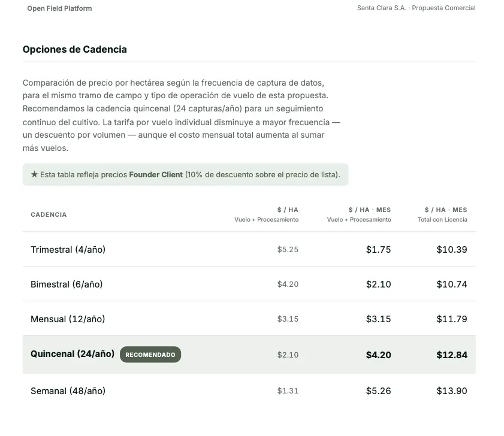This screenshot has width=504, height=436.
Task: Click the $2.10 value in Quincenal row
Action: click(x=288, y=355)
